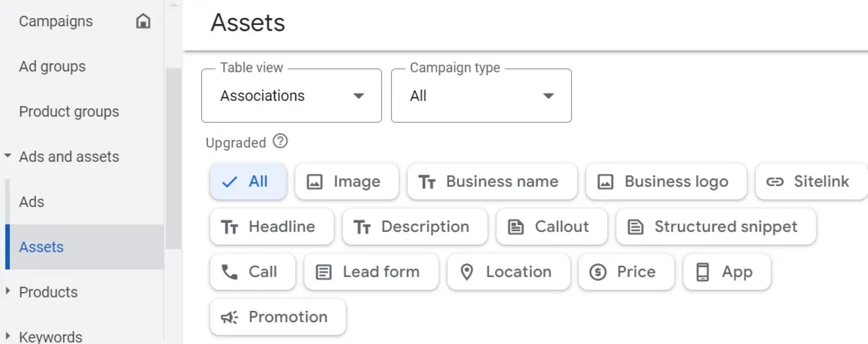Choose the Call asset chip
Viewport: 868px width, 344px height.
point(253,272)
